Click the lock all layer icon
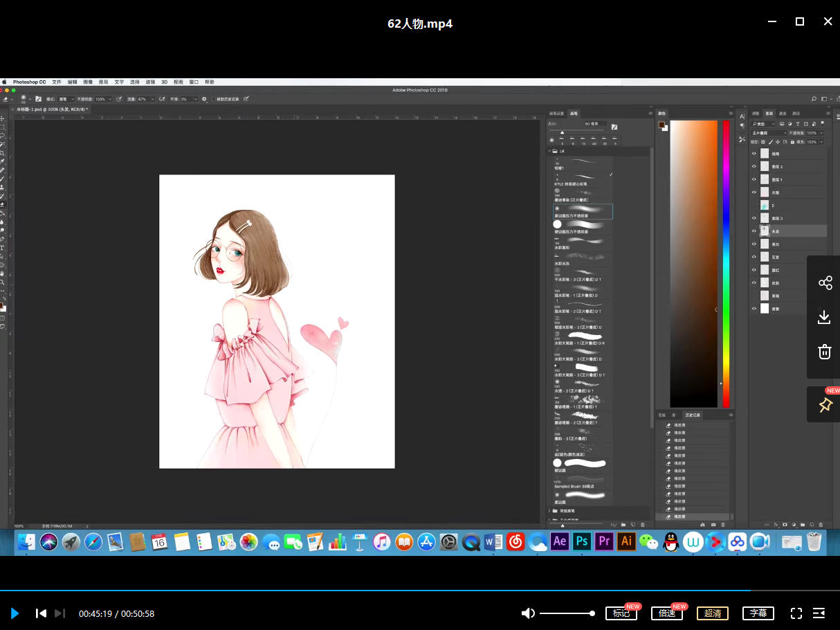Screen dimensions: 840x630 pos(792,142)
